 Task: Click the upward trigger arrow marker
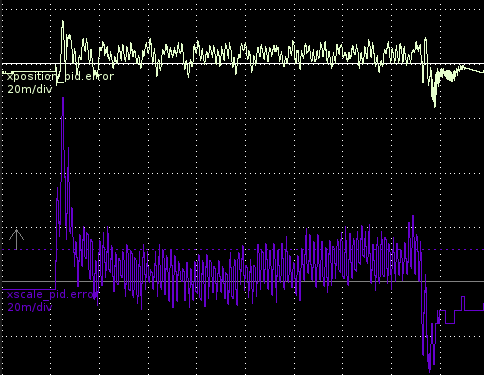click(x=16, y=239)
